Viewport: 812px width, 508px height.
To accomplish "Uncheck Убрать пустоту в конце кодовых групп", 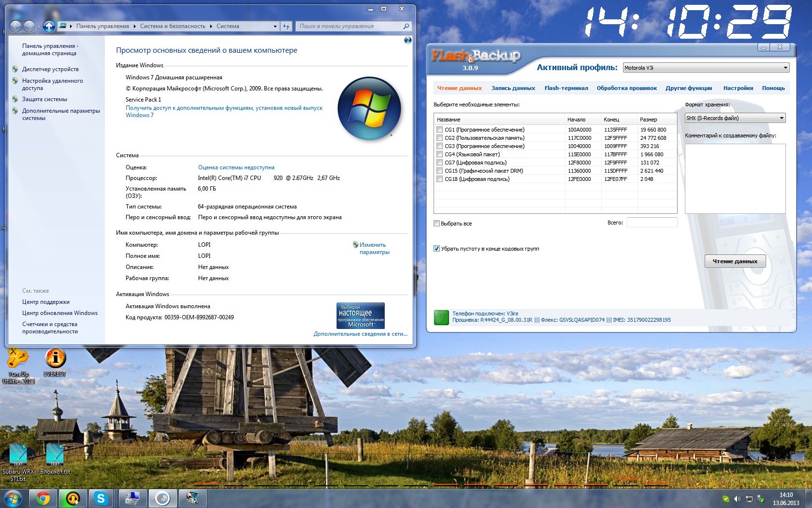I will 436,249.
